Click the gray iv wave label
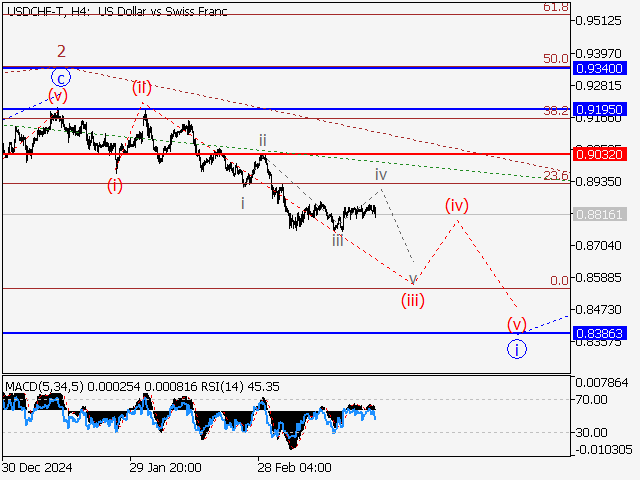This screenshot has width=640, height=480. click(381, 175)
